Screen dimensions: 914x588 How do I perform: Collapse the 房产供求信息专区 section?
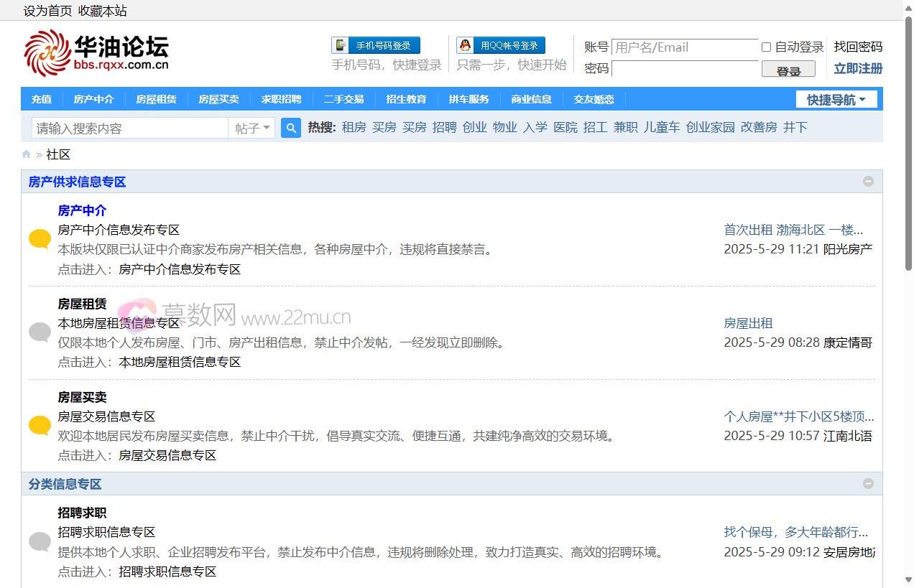(x=868, y=182)
